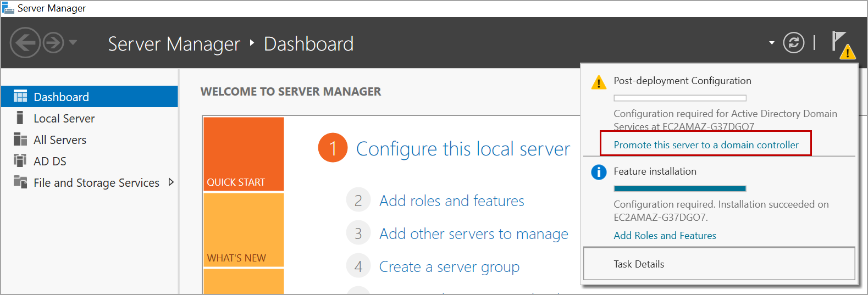Click the All Servers sidebar icon
This screenshot has height=295, width=868.
coord(20,140)
